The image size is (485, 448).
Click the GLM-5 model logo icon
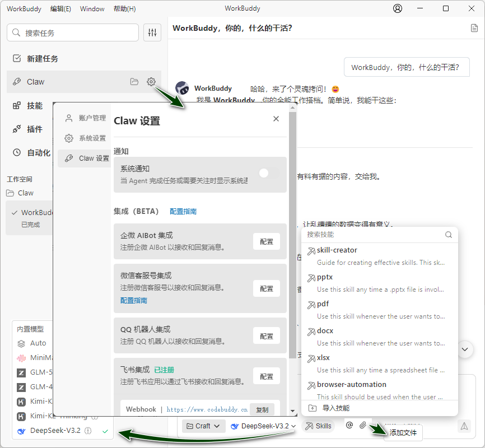tap(21, 372)
